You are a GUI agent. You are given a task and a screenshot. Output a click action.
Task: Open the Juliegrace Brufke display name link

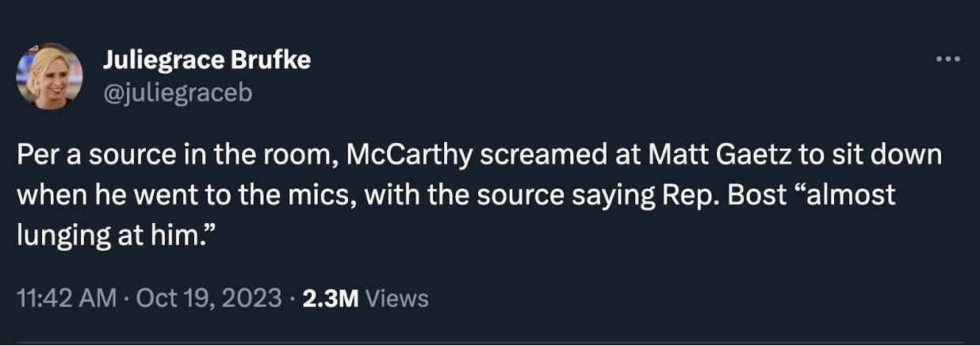click(x=206, y=60)
